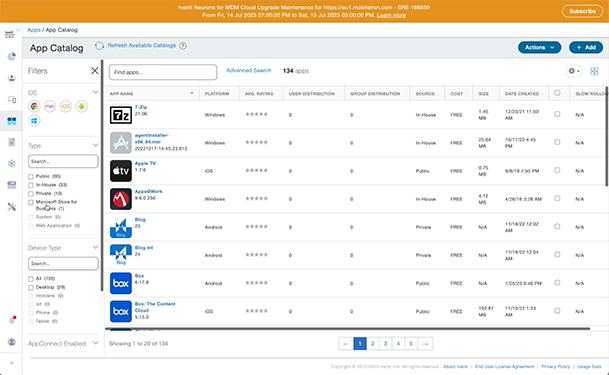This screenshot has width=609, height=375.
Task: Click Apps breadcrumb link
Action: pos(34,30)
